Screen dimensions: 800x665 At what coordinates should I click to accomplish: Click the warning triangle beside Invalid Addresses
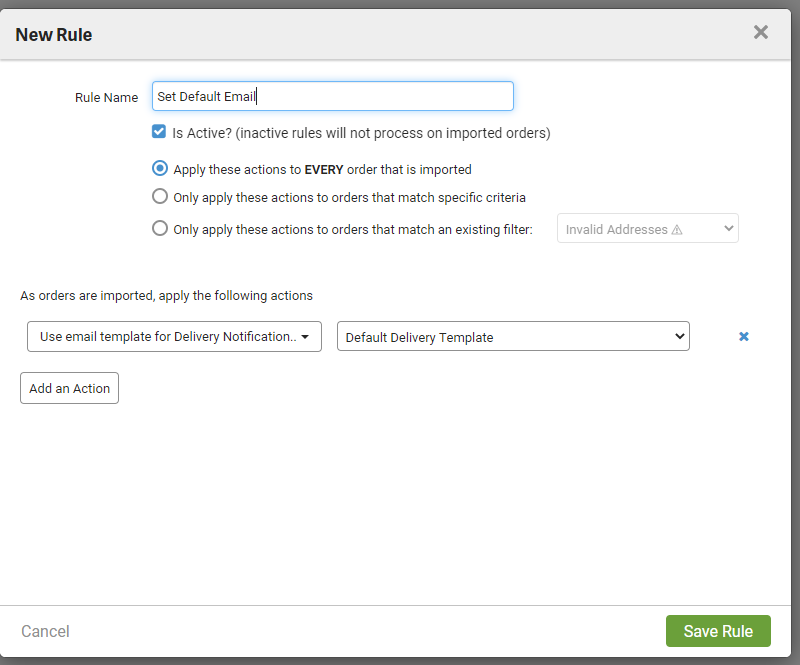pyautogui.click(x=677, y=229)
